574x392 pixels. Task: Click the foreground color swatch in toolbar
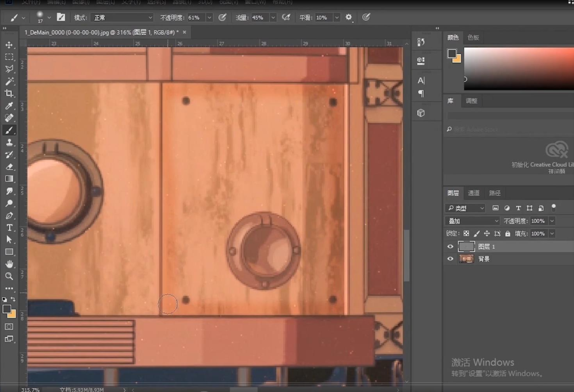7,309
